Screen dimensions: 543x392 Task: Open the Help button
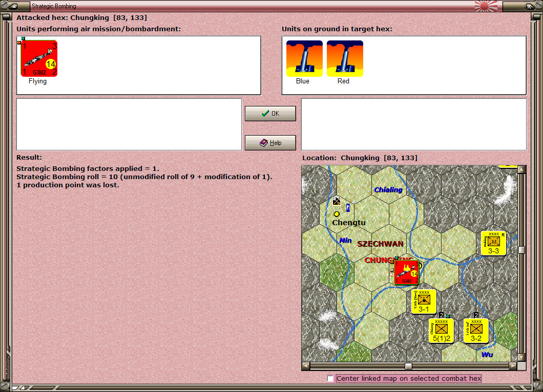pos(270,143)
